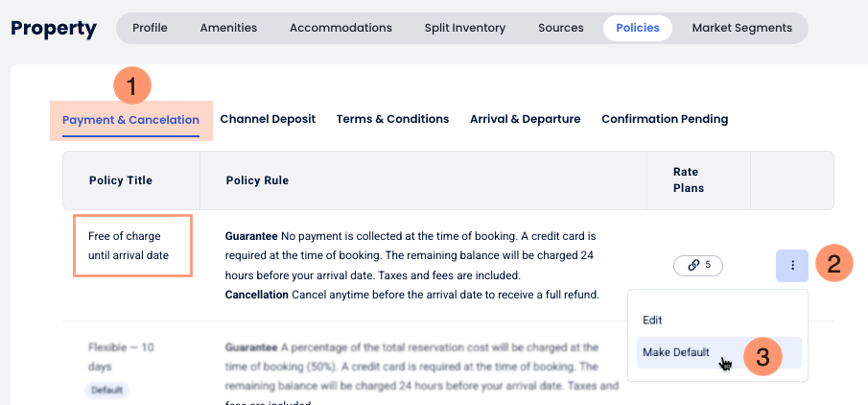The image size is (868, 405).
Task: Open the three-dot actions menu
Action: coord(792,265)
